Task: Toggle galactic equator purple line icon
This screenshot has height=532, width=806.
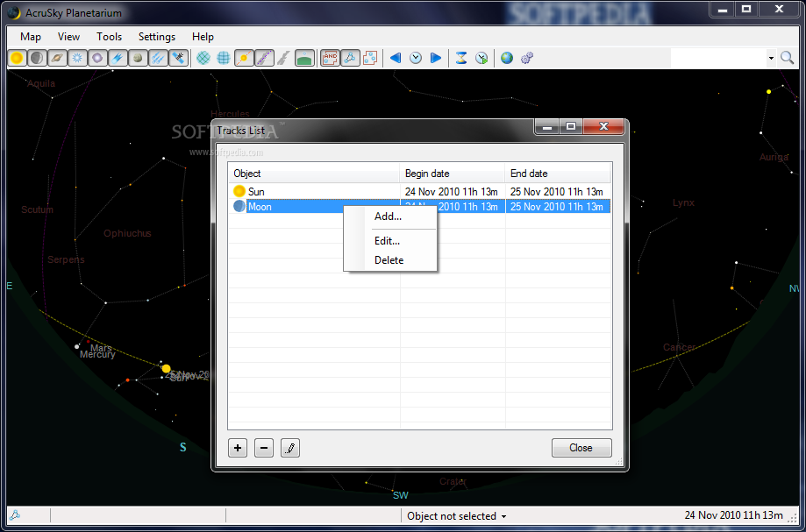Action: point(264,58)
